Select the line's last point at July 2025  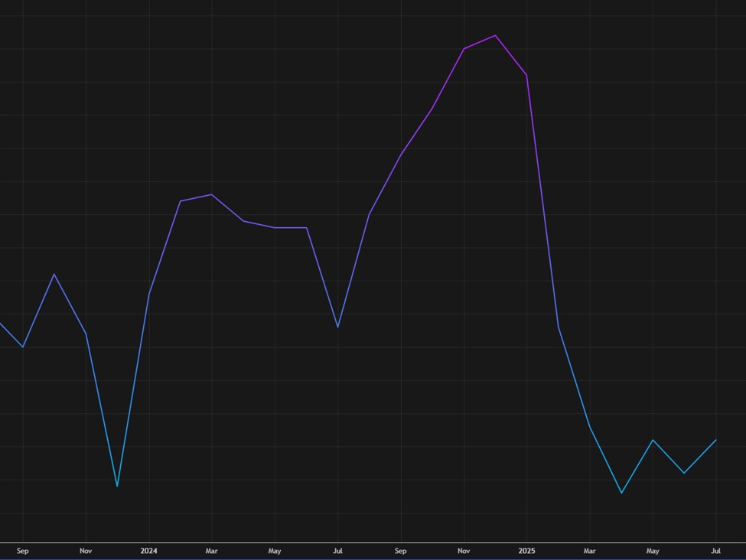715,440
